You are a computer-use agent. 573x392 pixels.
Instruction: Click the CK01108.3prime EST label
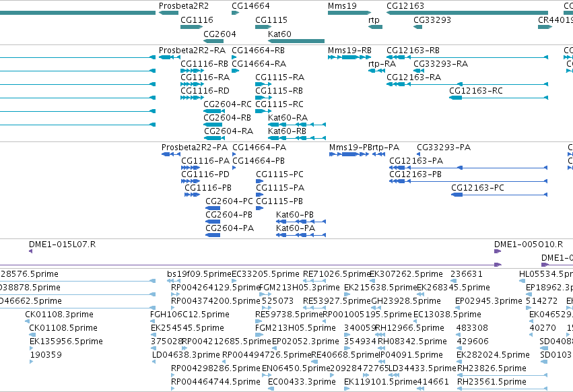pyautogui.click(x=59, y=315)
